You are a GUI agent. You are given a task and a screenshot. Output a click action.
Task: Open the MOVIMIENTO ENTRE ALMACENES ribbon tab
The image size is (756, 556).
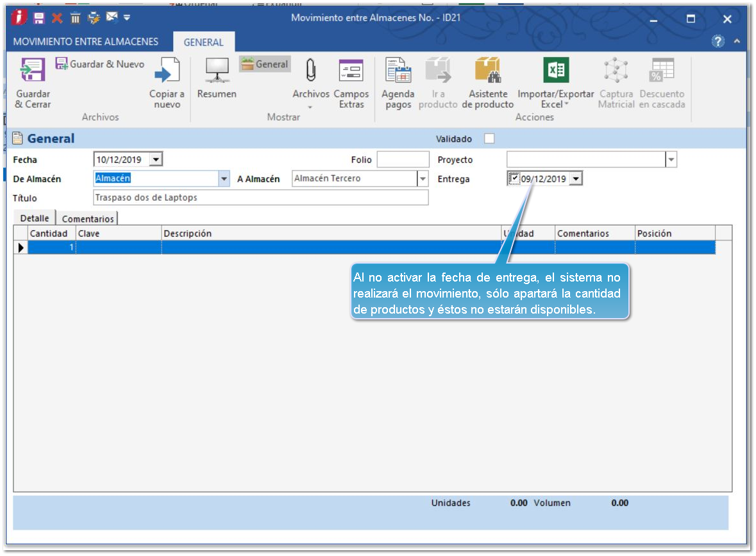86,42
